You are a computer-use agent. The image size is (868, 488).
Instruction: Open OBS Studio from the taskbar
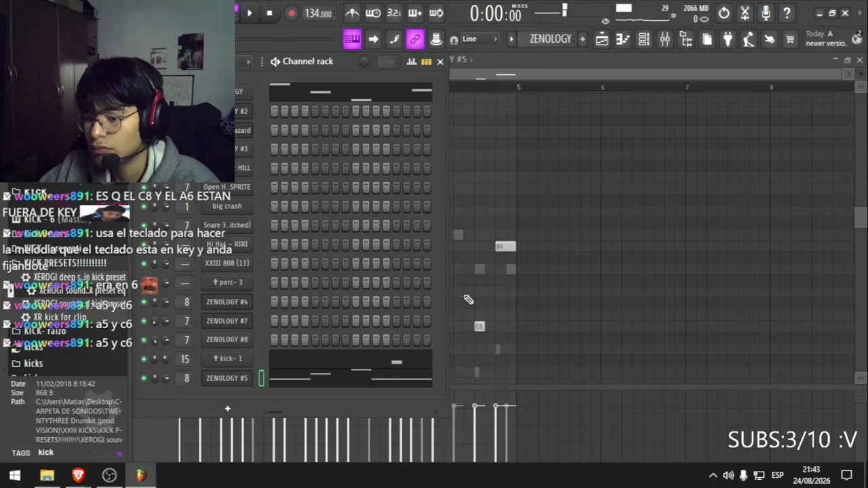point(109,475)
